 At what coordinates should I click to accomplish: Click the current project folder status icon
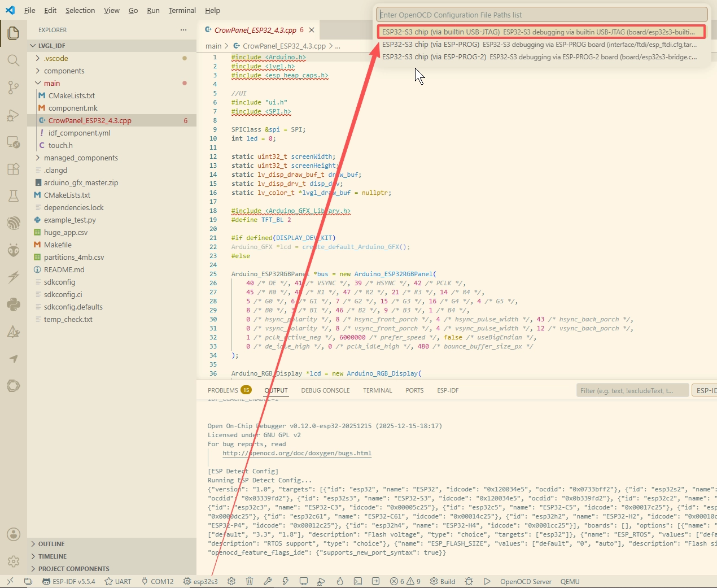tap(28, 581)
